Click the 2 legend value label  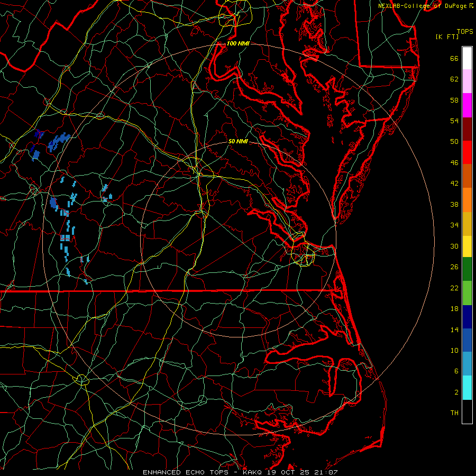pyautogui.click(x=456, y=392)
